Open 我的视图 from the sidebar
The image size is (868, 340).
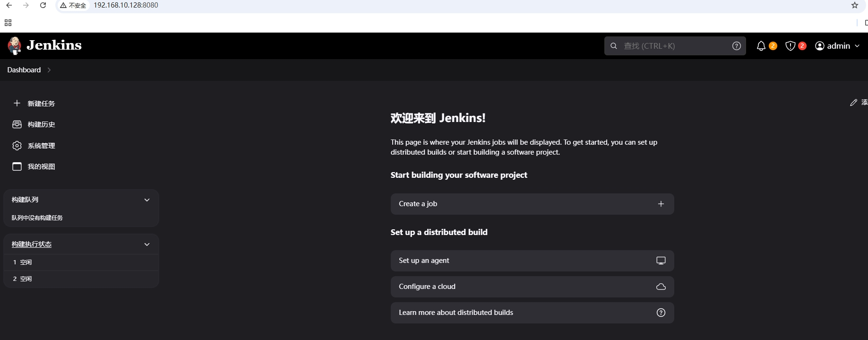[41, 166]
